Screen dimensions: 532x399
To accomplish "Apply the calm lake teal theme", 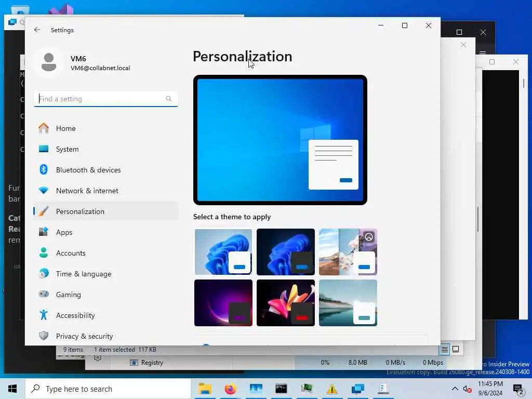I will [348, 303].
